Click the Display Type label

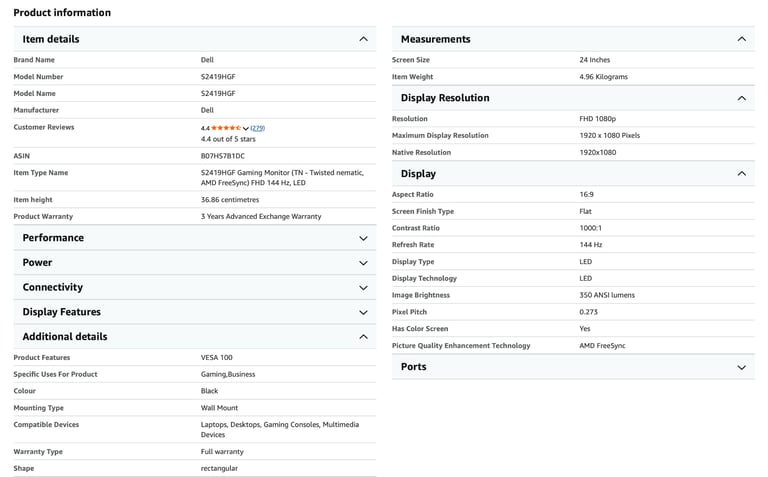[x=413, y=262]
